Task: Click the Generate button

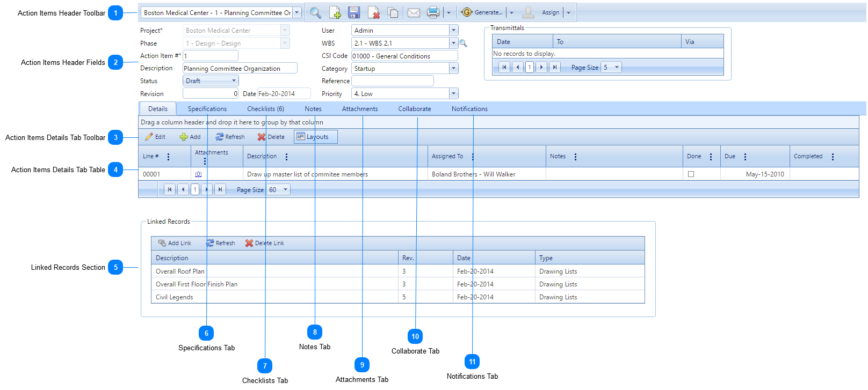Action: [483, 12]
